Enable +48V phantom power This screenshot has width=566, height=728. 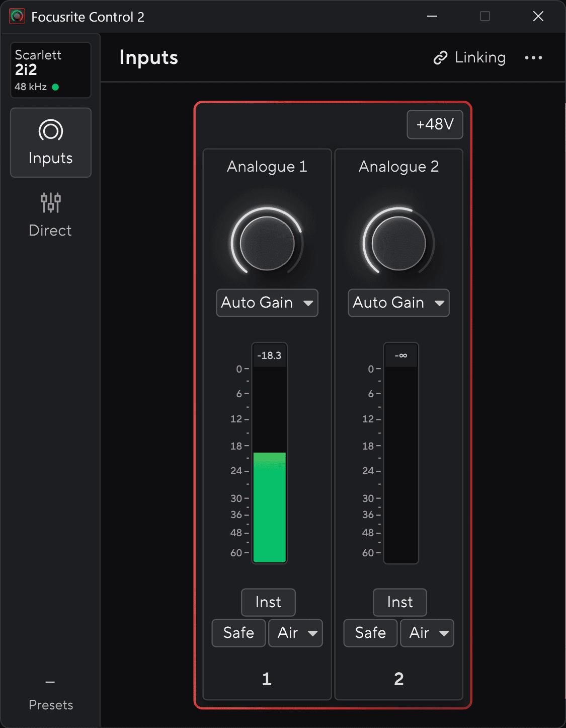click(x=434, y=124)
